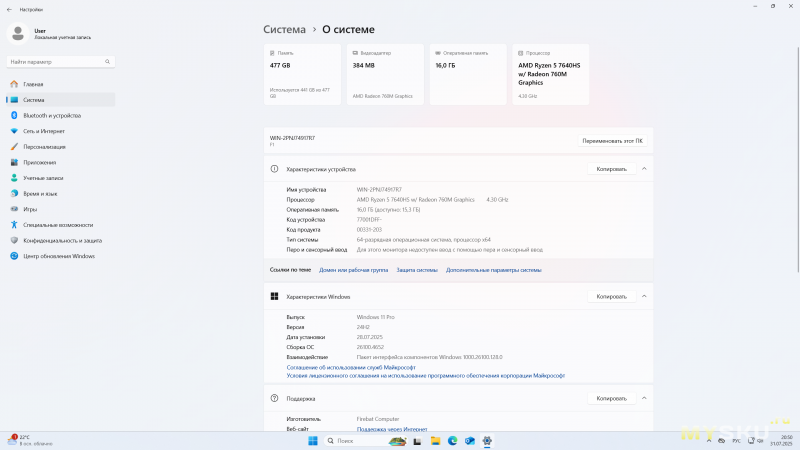Click the Система breadcrumb in the header
The width and height of the screenshot is (800, 450).
pyautogui.click(x=284, y=30)
